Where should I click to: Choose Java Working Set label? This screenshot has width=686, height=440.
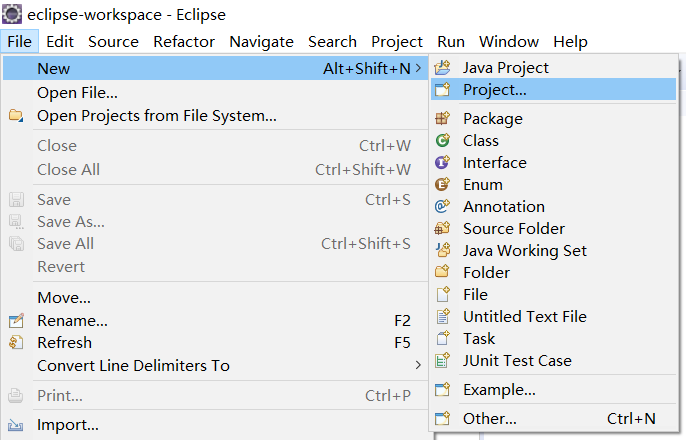[525, 251]
